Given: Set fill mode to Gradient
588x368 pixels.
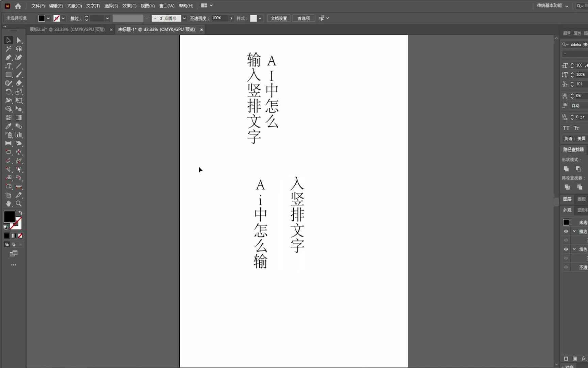Looking at the screenshot, I should coord(13,235).
